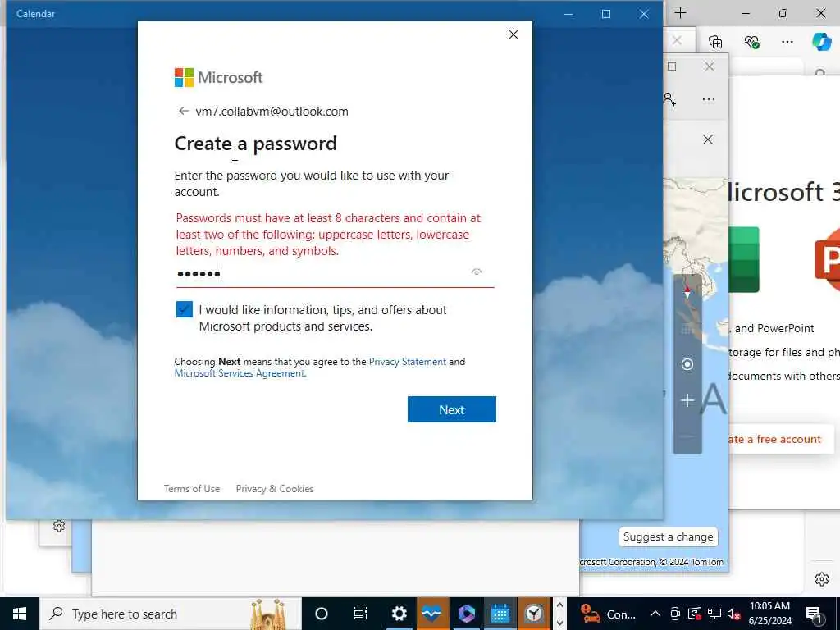
Task: Open settings gear below Calendar window
Action: [x=59, y=526]
